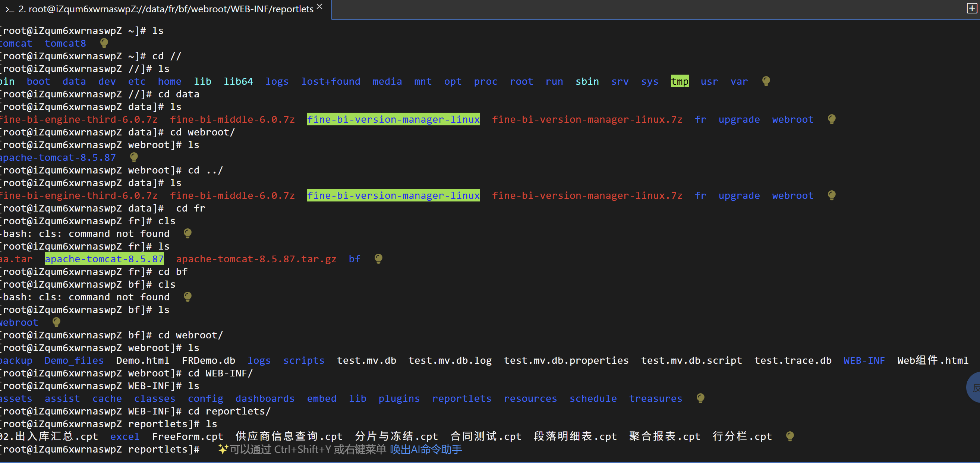Click the lib64 entry in root listing
980x463 pixels.
[x=238, y=81]
